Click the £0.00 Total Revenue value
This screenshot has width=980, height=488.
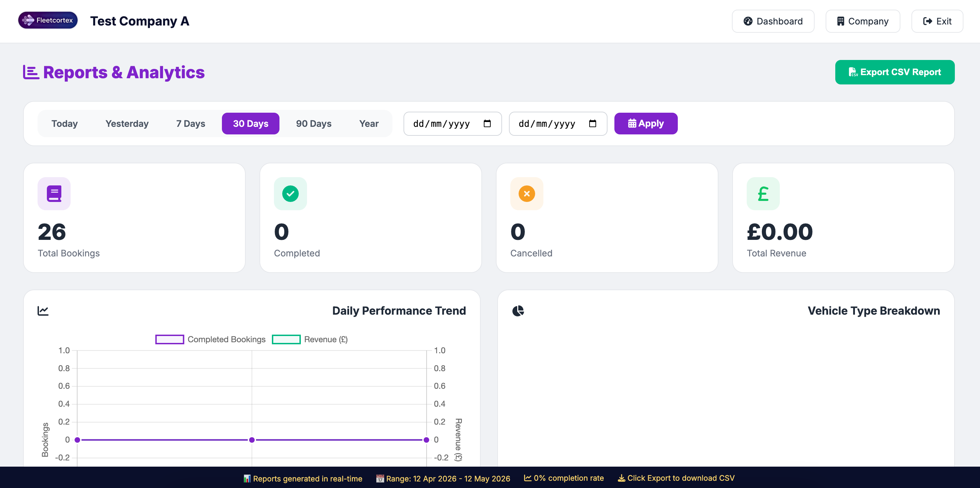[x=780, y=232]
